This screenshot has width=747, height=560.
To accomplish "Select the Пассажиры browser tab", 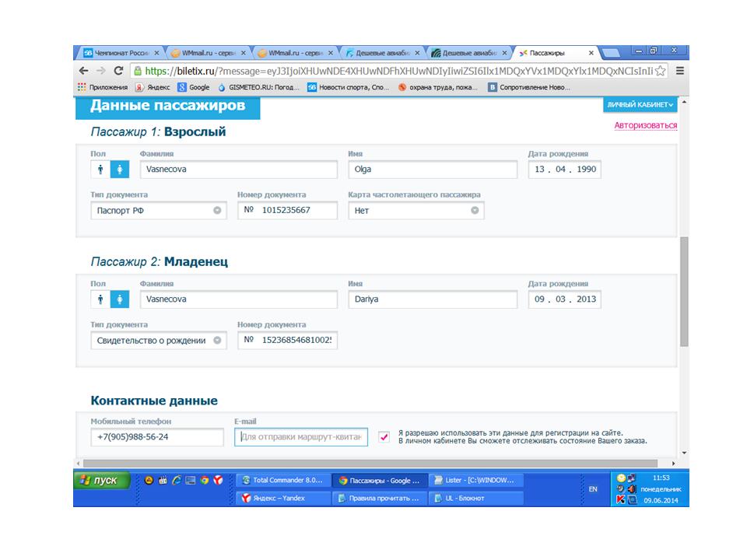I will pyautogui.click(x=552, y=53).
